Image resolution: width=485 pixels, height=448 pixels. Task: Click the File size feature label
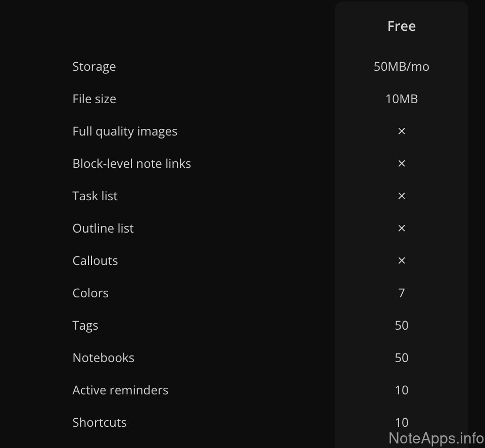coord(94,99)
